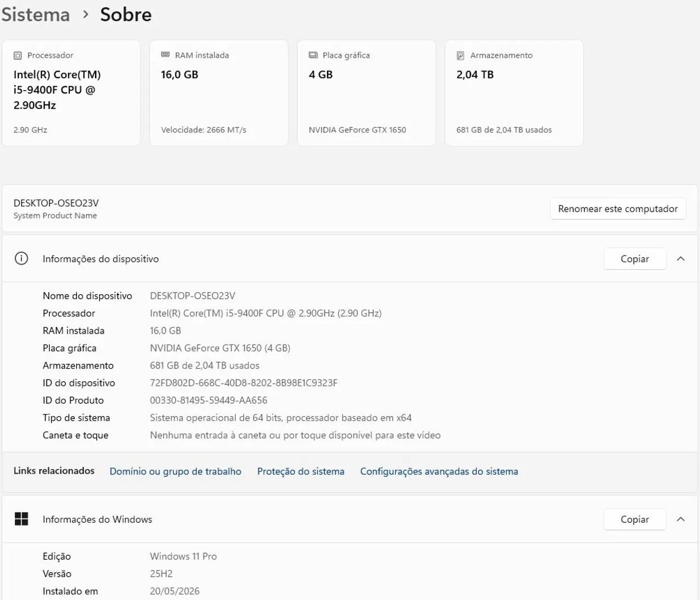Image resolution: width=700 pixels, height=600 pixels.
Task: Go back to Sistema breadcrumb
Action: tap(36, 14)
